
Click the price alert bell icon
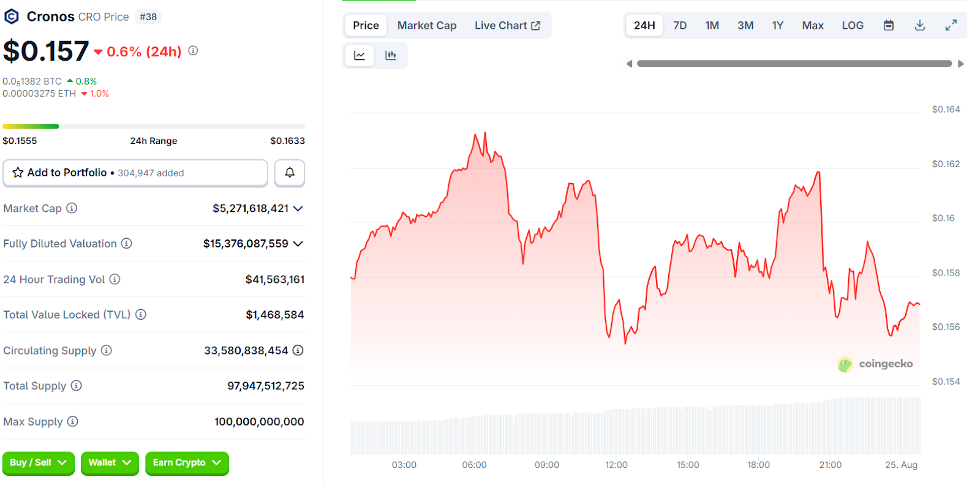coord(290,173)
